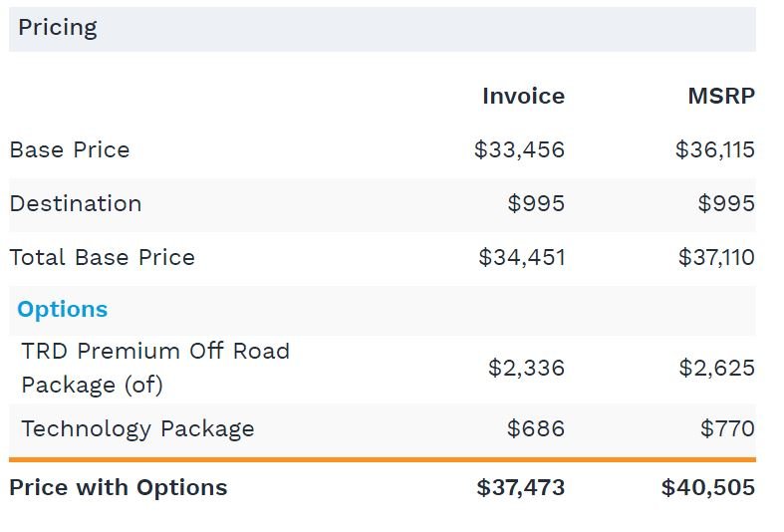Click the Price with Options MSRP $40,505
784x532 pixels.
(708, 487)
